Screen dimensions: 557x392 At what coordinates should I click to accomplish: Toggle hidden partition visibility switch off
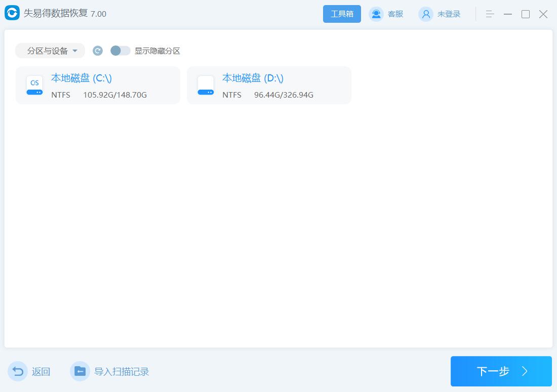click(x=121, y=51)
